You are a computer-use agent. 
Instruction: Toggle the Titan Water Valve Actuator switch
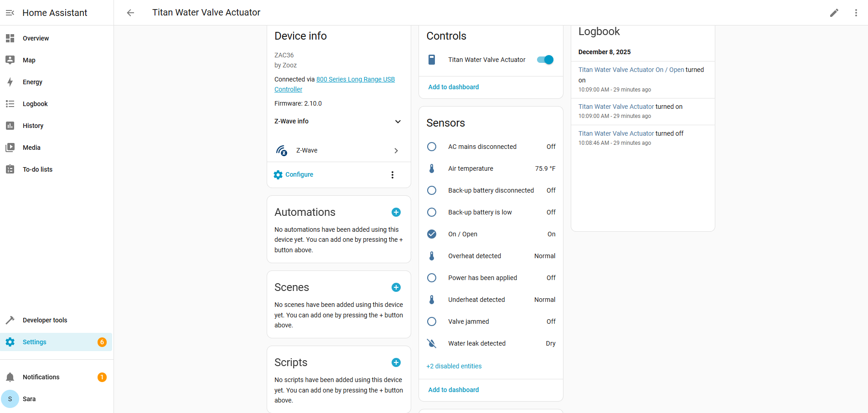(x=545, y=60)
